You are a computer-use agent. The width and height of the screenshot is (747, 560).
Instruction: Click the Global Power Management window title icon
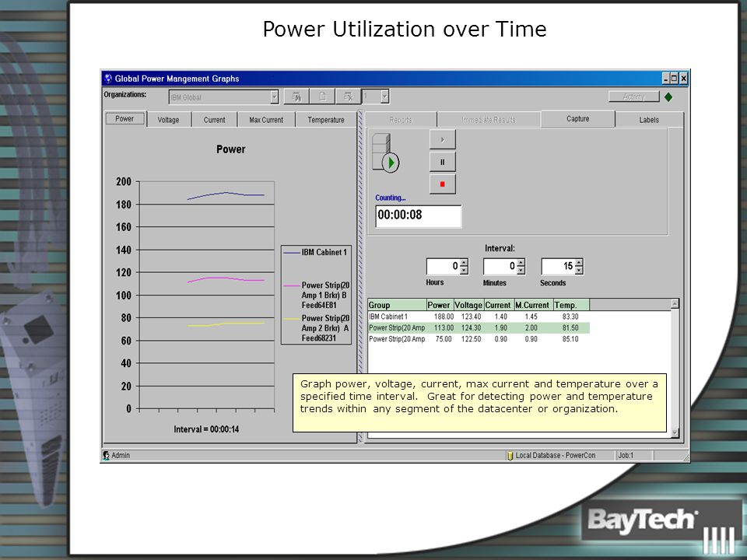click(x=108, y=79)
